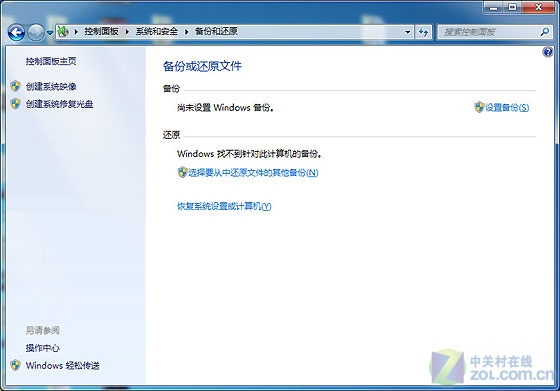Click 恢复系统设置或计算机(Y) link
The image size is (560, 391).
[x=224, y=206]
